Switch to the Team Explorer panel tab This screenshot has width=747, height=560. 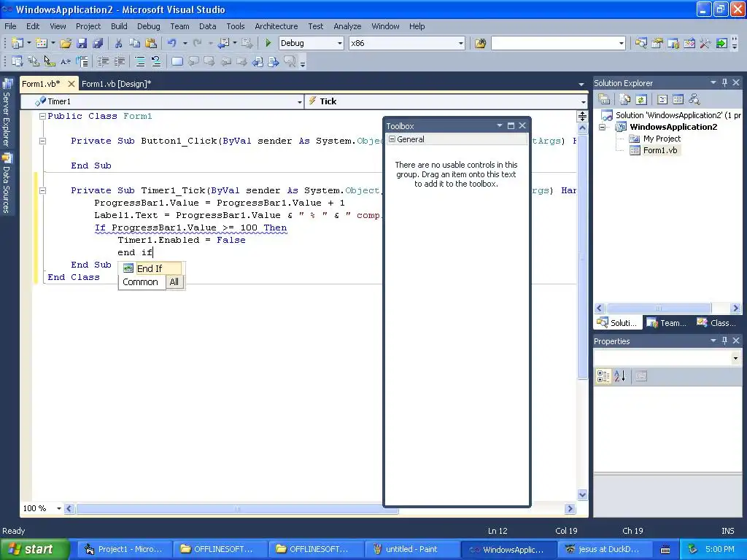tap(667, 323)
